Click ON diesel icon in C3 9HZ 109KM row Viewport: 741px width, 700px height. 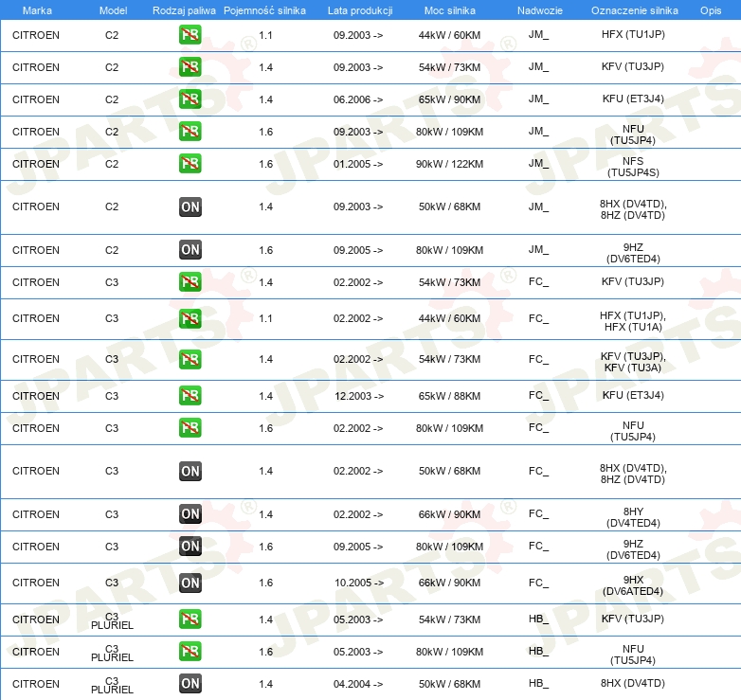click(190, 547)
